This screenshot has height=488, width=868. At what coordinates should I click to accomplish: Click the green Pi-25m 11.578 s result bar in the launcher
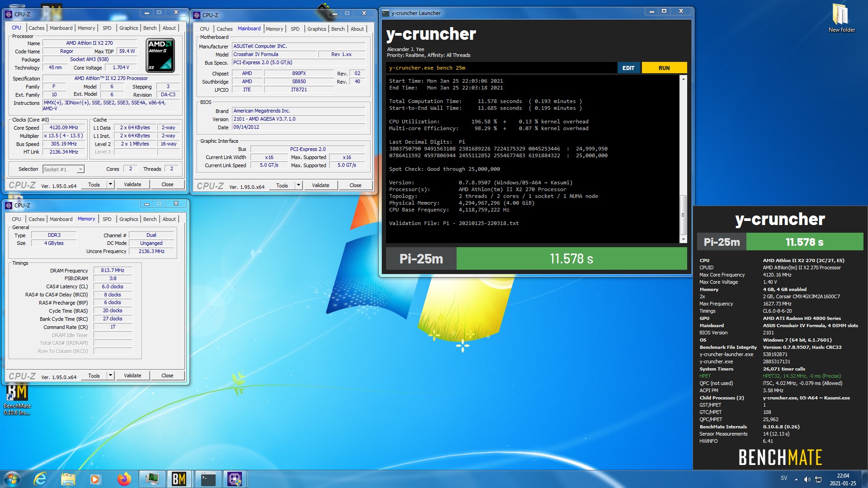point(571,258)
